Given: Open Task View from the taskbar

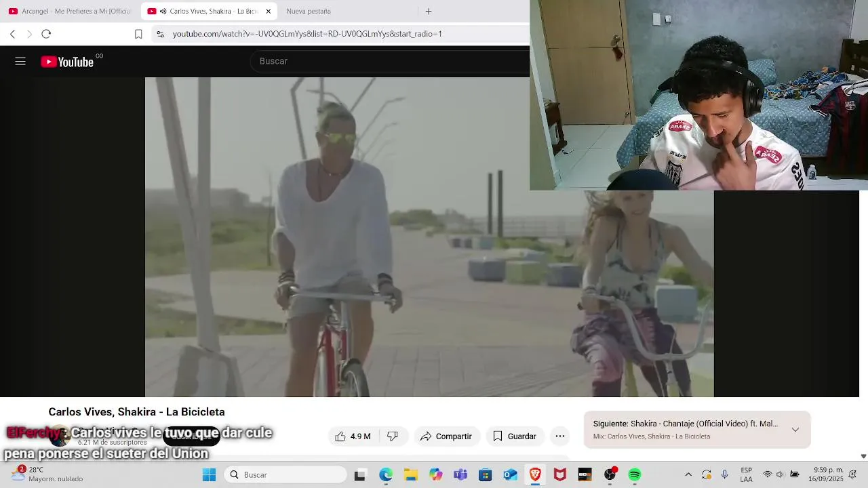Looking at the screenshot, I should (360, 475).
